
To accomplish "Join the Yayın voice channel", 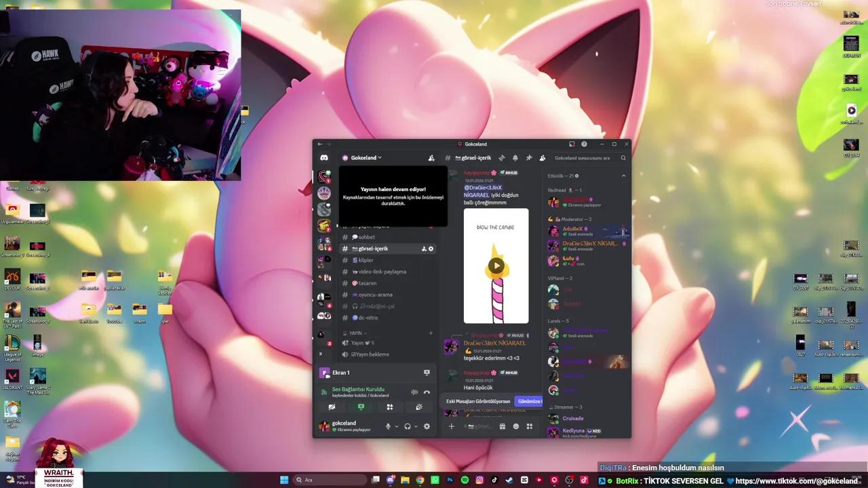I will coord(388,343).
